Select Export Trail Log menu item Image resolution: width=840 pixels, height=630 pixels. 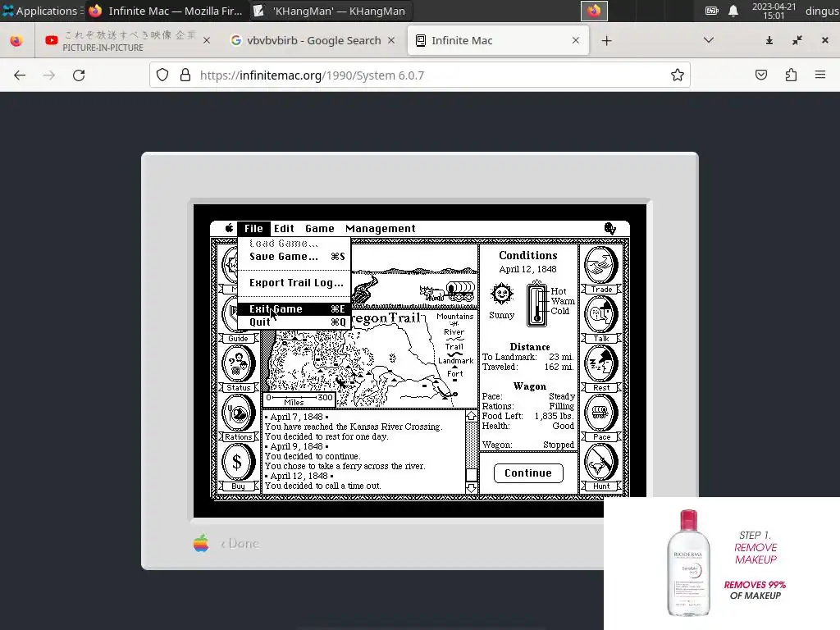coord(294,283)
